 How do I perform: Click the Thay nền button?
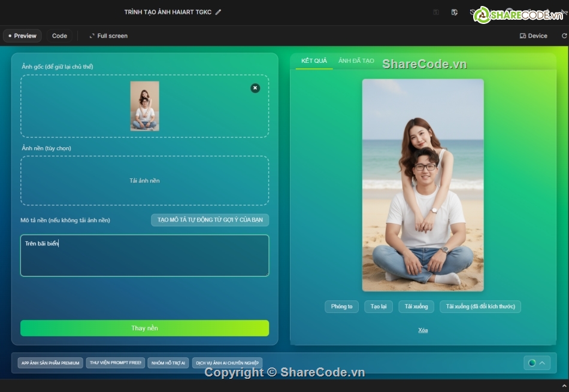click(144, 327)
